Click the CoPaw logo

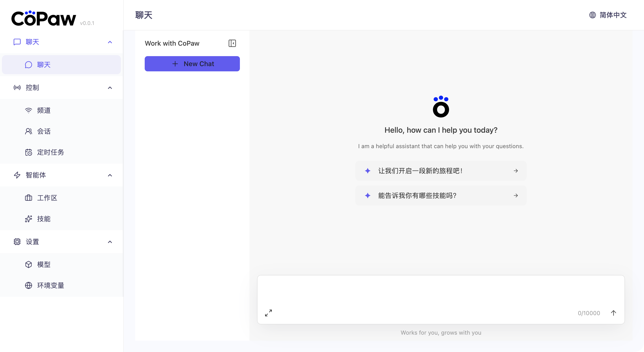click(44, 18)
